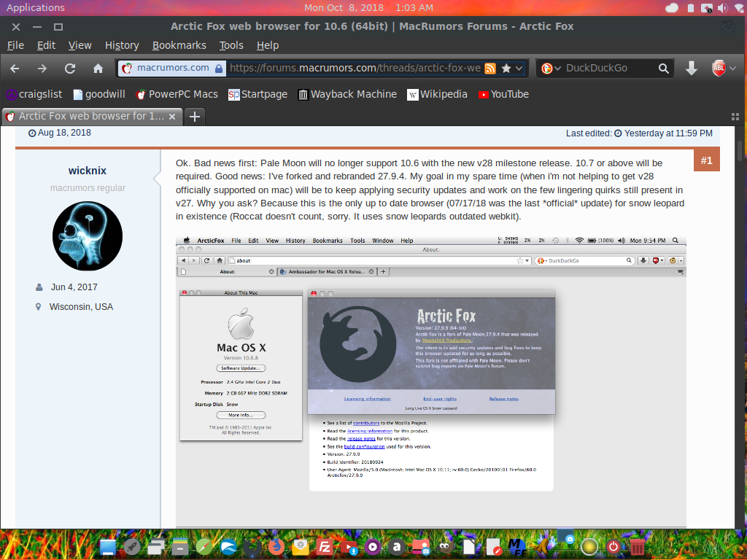This screenshot has height=560, width=747.
Task: Open the goodwill bookmark
Action: pyautogui.click(x=99, y=94)
